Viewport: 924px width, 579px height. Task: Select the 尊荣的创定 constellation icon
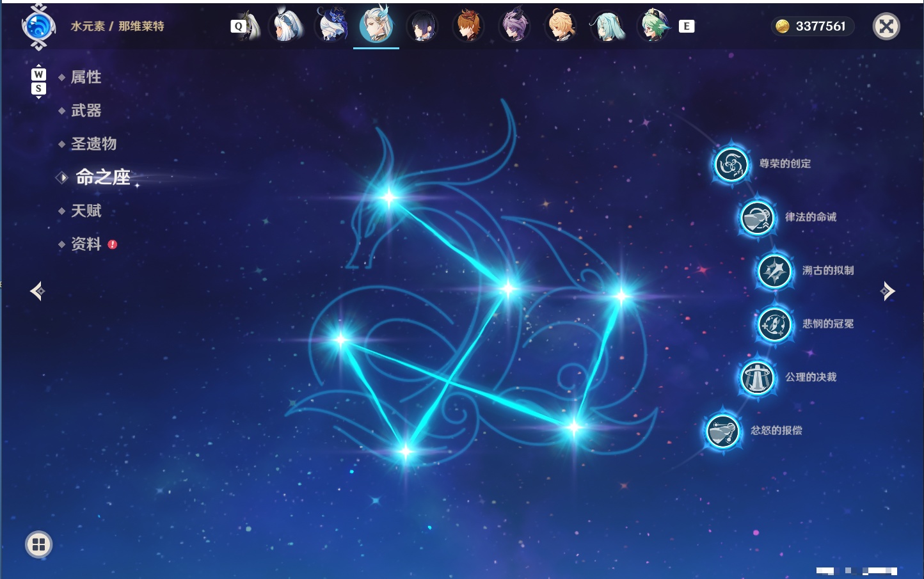(731, 164)
